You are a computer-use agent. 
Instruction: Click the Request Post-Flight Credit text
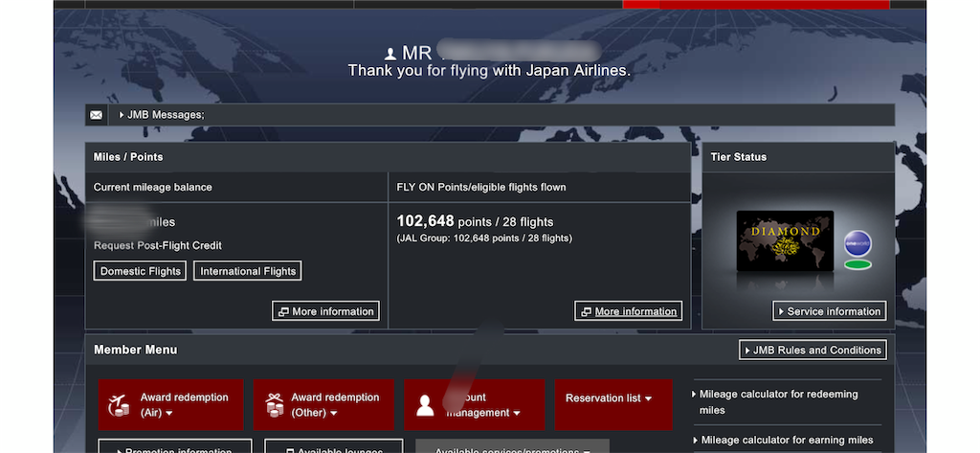pyautogui.click(x=158, y=245)
